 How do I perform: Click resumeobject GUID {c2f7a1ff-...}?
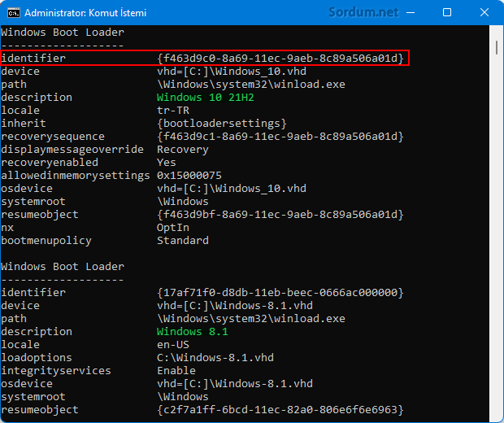(x=280, y=409)
